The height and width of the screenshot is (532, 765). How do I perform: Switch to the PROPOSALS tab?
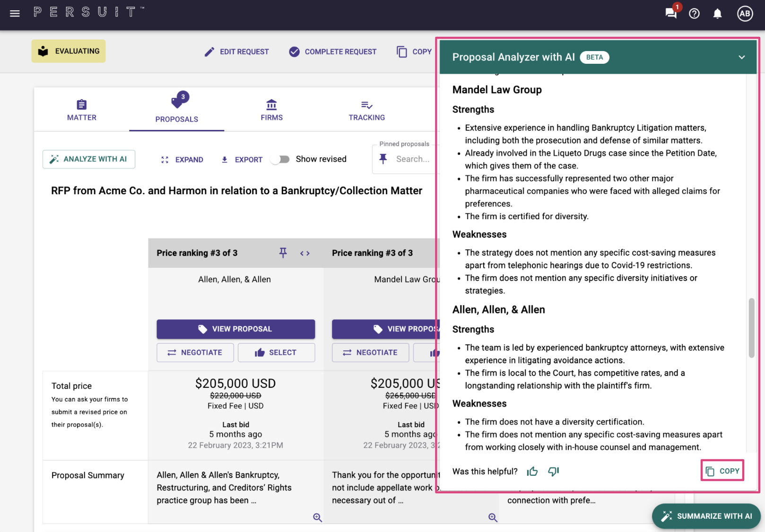tap(177, 109)
